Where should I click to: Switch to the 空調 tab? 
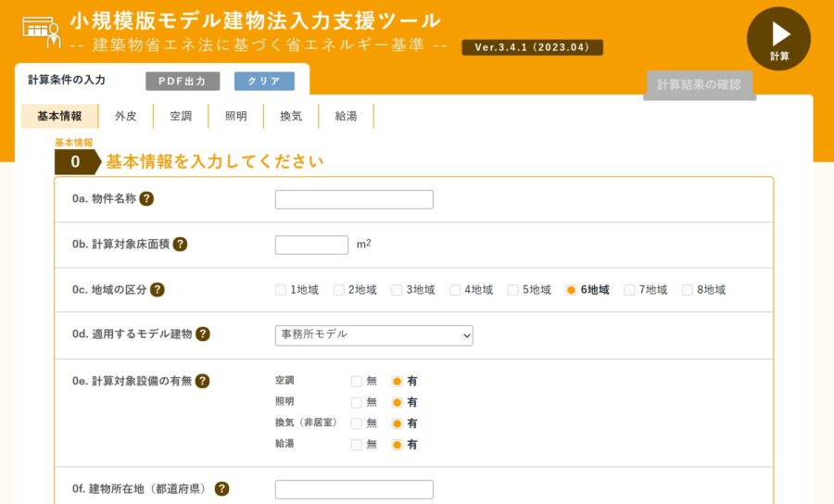point(181,116)
